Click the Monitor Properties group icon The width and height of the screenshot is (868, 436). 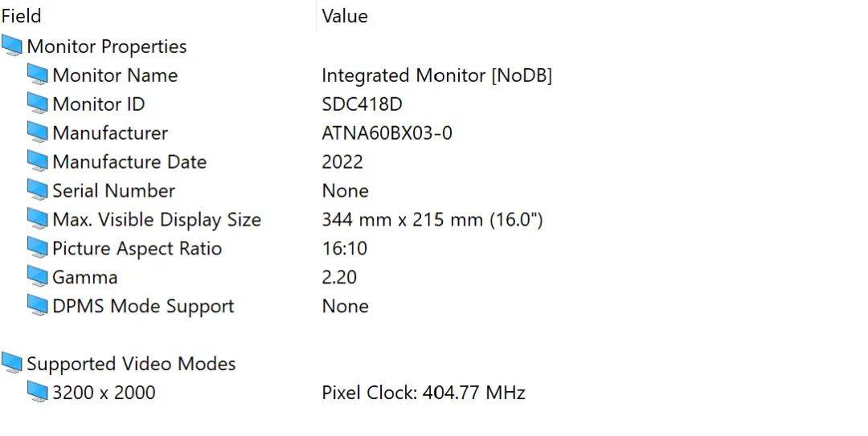click(x=11, y=46)
